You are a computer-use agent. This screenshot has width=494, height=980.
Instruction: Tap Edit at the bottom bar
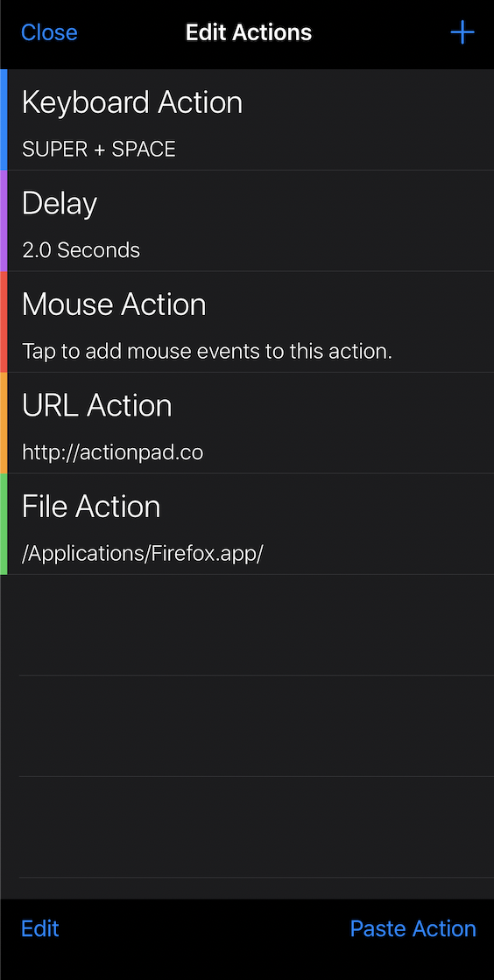coord(40,928)
